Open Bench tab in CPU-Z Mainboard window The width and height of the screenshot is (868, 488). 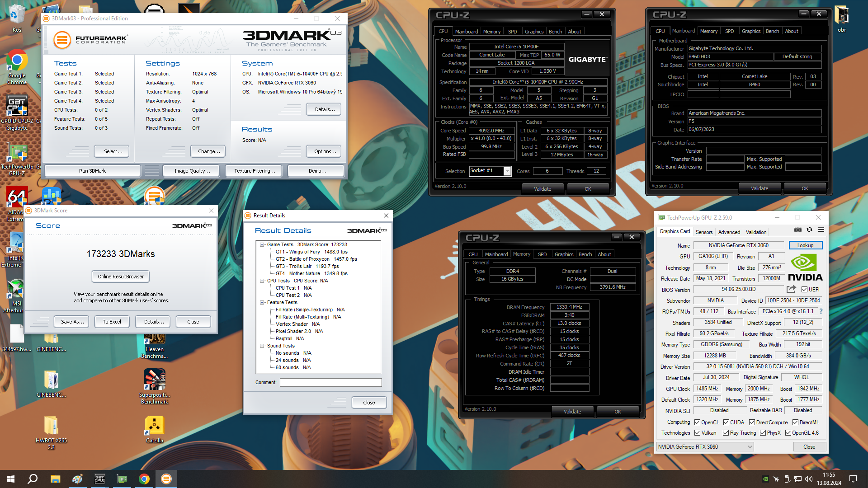coord(772,31)
